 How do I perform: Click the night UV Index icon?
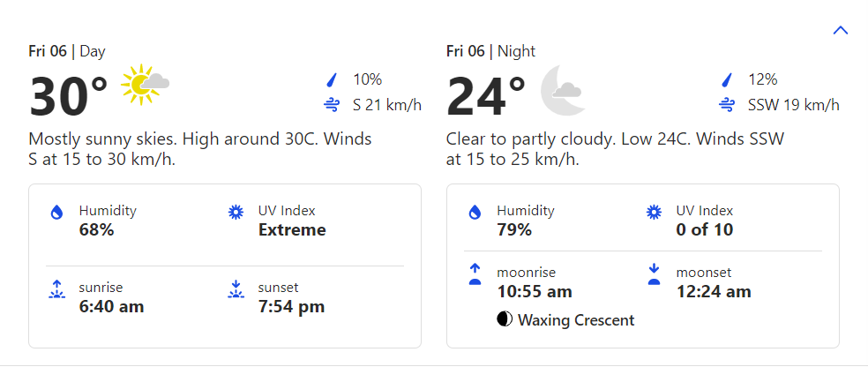(654, 213)
